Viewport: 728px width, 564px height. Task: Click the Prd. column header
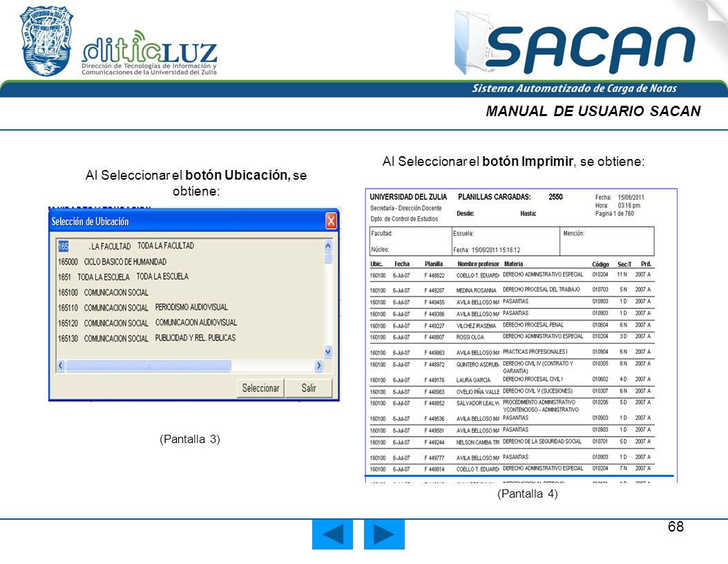pyautogui.click(x=646, y=264)
